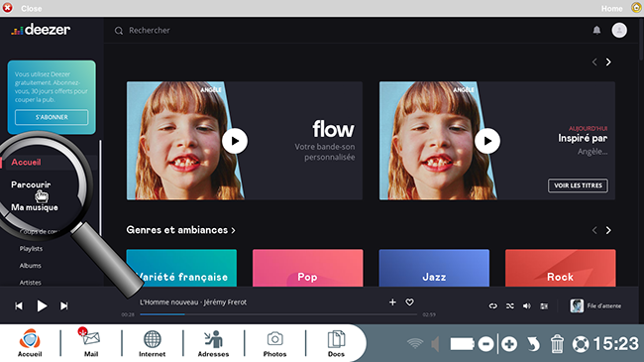
Task: Open Accueil in the bottom dock
Action: click(30, 343)
